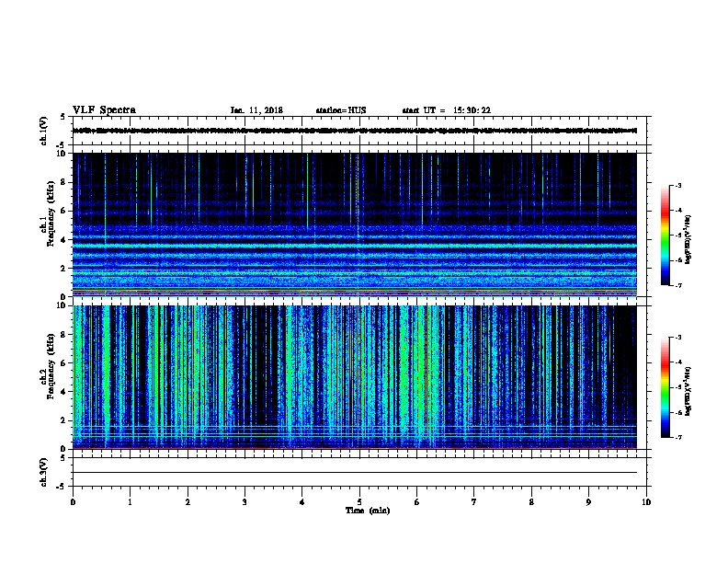Screen dimensions: 728x563
Task: Select the date text "Jan. 11, 2018"
Action: click(256, 110)
